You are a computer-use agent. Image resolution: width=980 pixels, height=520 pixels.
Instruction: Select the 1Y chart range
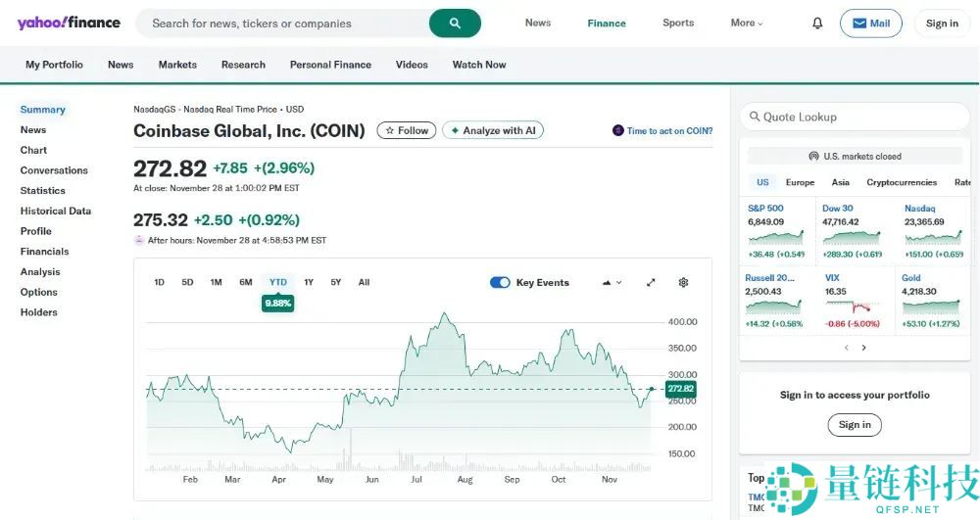pos(309,282)
